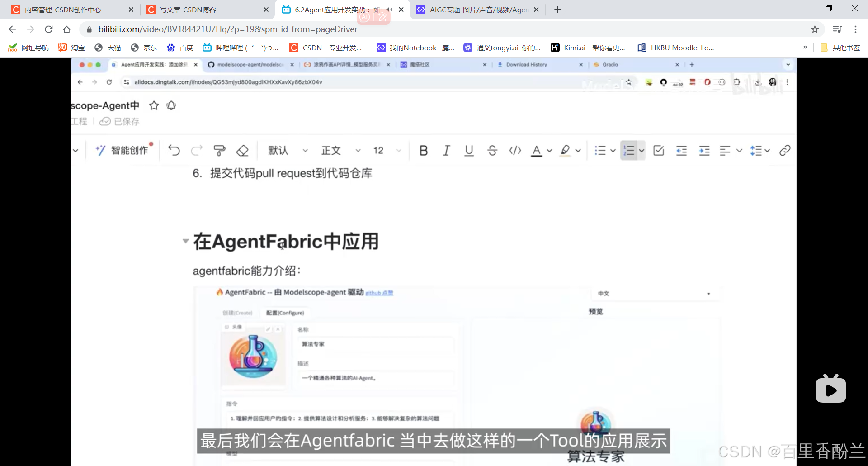868x466 pixels.
Task: Collapse the 在AgentFabric中应用 heading
Action: (185, 241)
